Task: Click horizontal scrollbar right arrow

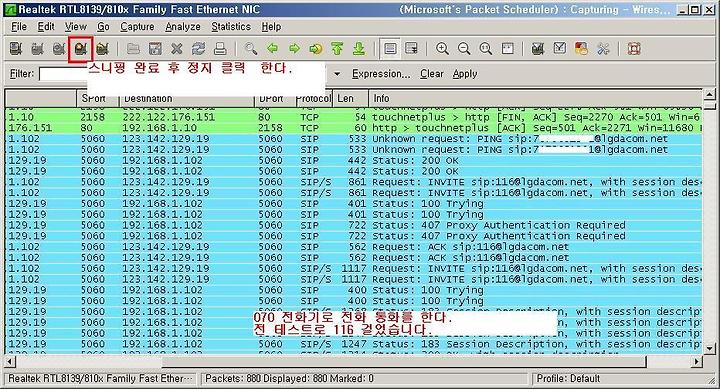Action: click(x=697, y=362)
